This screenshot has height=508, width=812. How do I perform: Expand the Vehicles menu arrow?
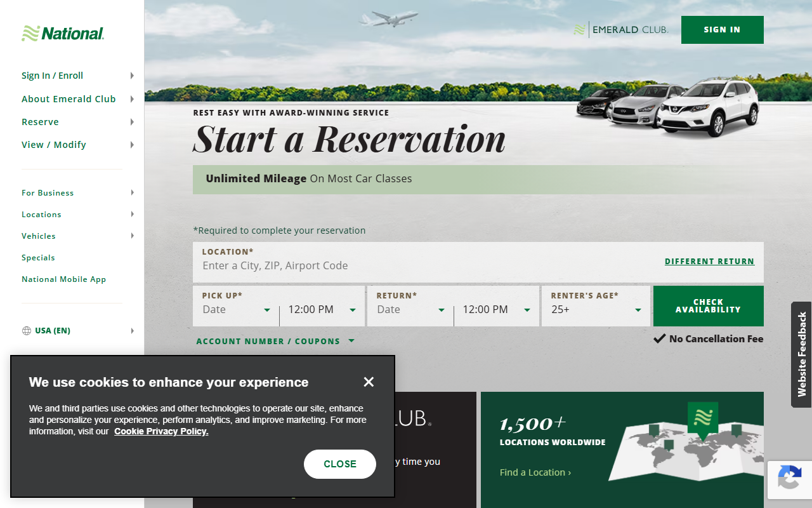coord(132,236)
